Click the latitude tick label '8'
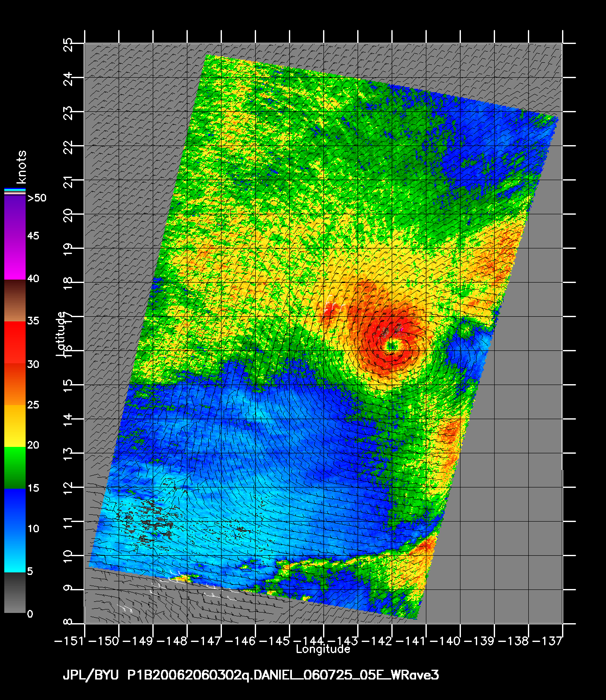Screen dimensions: 606x700 tap(67, 622)
